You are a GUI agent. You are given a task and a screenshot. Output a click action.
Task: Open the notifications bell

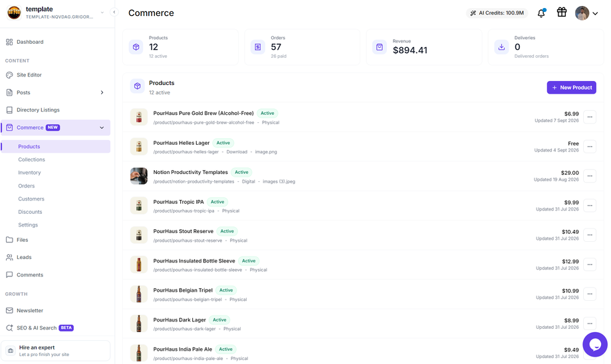click(541, 13)
